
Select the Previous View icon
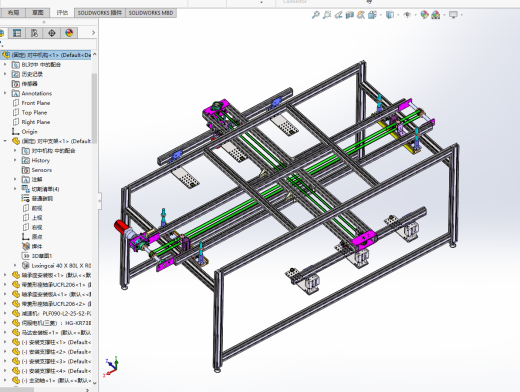338,15
